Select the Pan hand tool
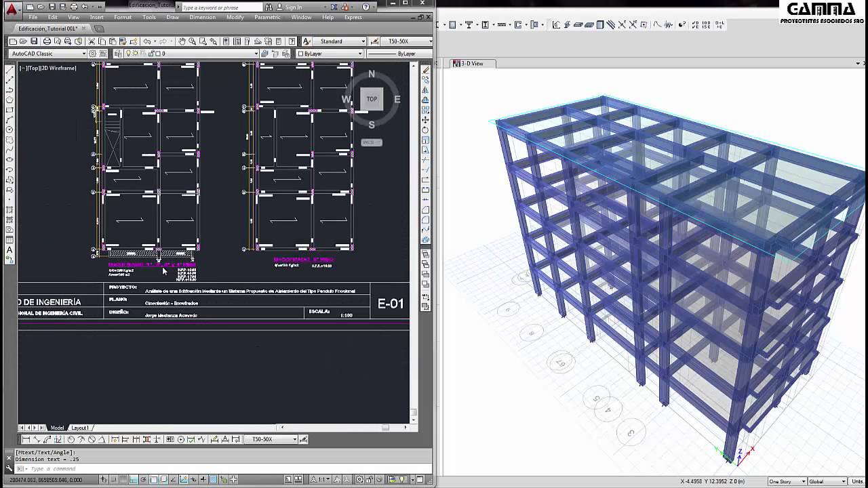868x488 pixels. tap(182, 41)
